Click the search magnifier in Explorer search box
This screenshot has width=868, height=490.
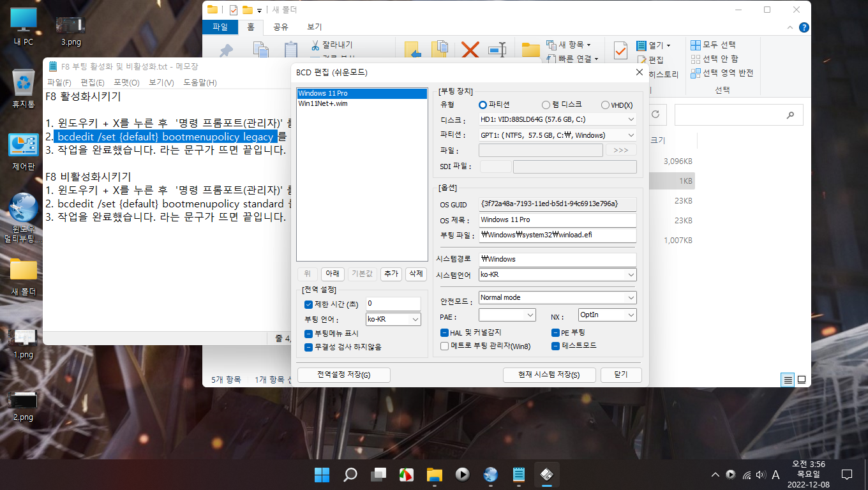(x=791, y=115)
